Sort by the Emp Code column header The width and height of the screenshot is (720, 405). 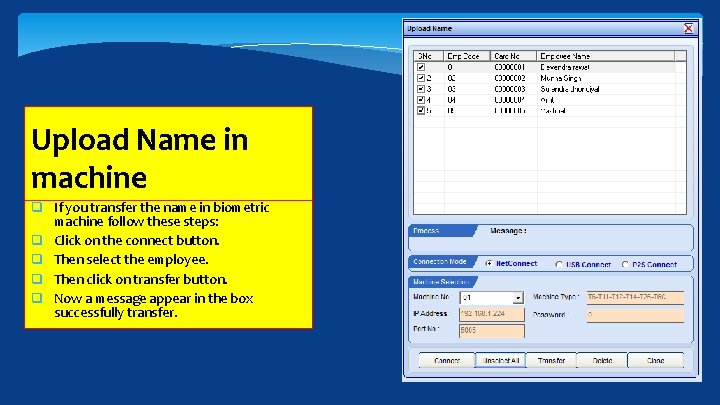tap(467, 56)
